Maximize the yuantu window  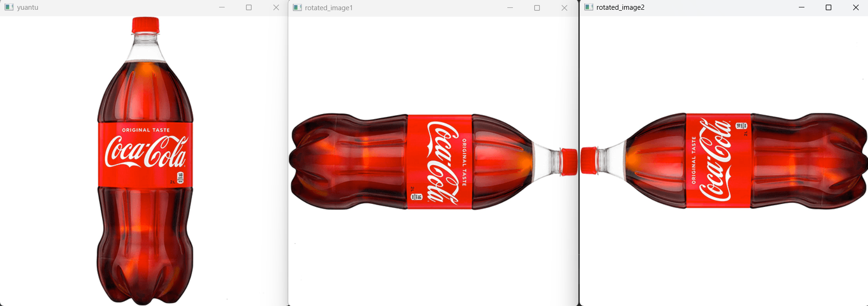click(249, 7)
